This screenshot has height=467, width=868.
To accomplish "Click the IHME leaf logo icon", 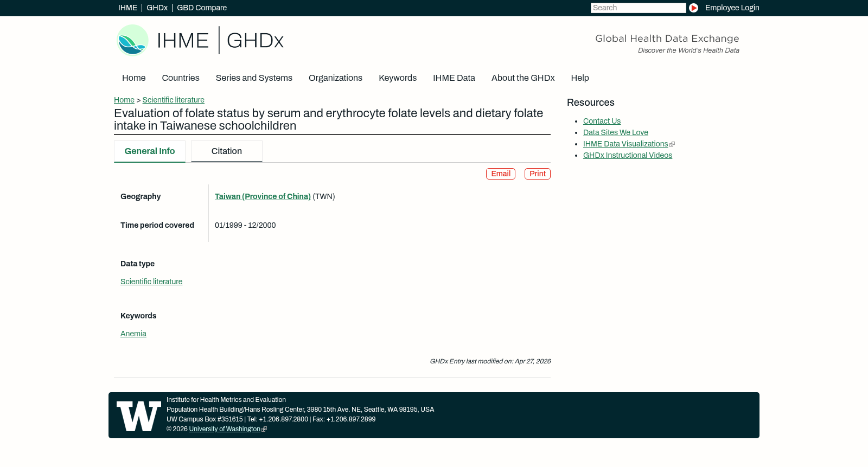I will 132,40.
